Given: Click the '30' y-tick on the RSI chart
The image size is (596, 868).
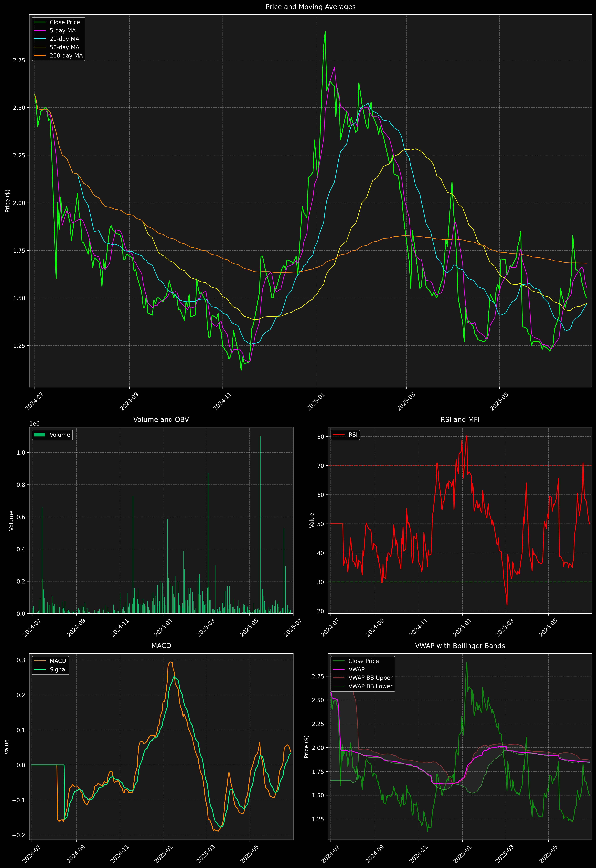Looking at the screenshot, I should pyautogui.click(x=321, y=582).
